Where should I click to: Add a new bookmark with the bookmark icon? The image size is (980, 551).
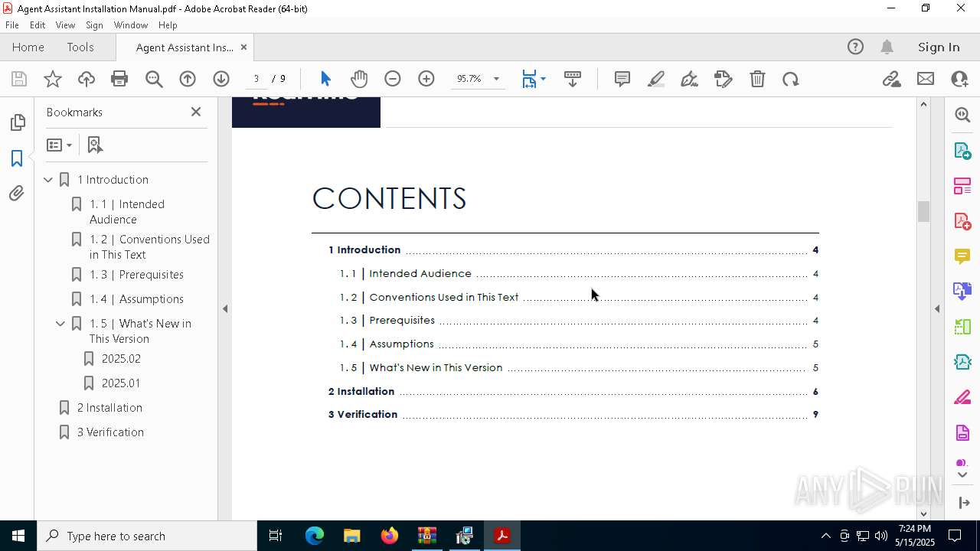95,145
